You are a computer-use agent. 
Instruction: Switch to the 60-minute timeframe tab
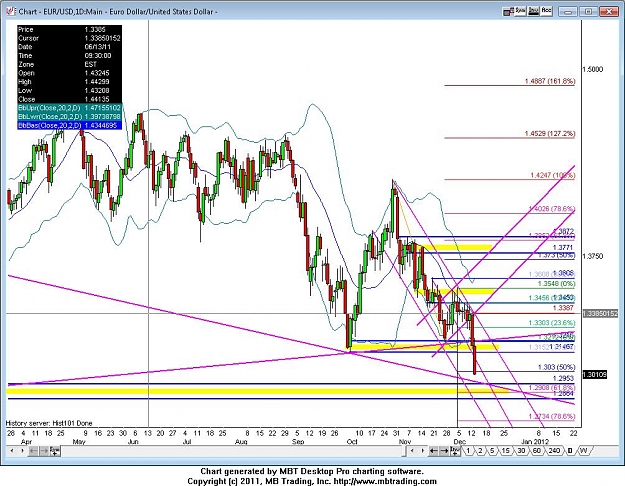click(537, 451)
